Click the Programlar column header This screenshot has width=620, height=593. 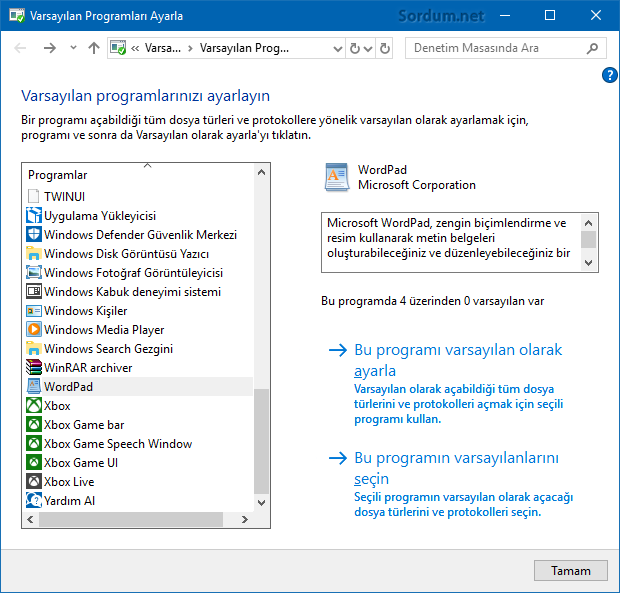click(58, 175)
